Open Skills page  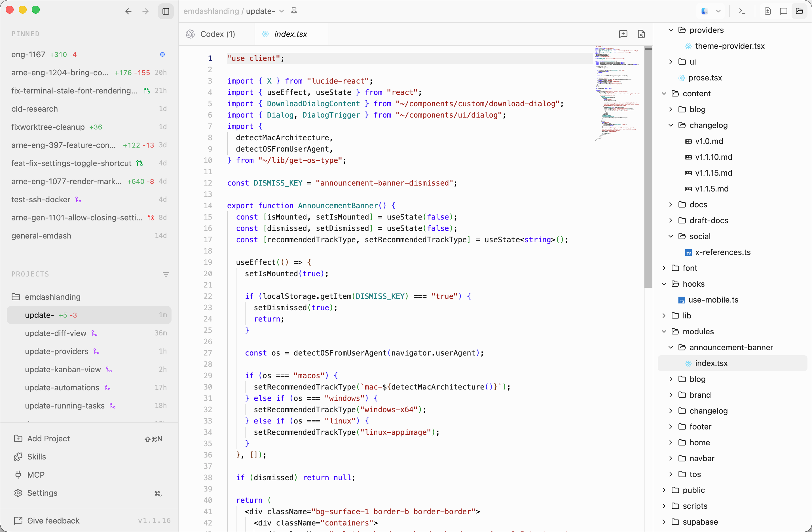point(89,457)
